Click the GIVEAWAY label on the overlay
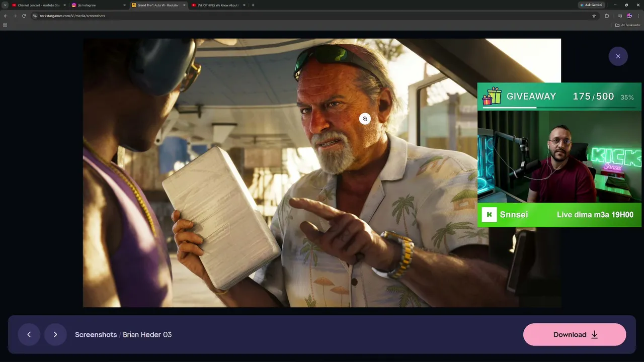 click(531, 97)
